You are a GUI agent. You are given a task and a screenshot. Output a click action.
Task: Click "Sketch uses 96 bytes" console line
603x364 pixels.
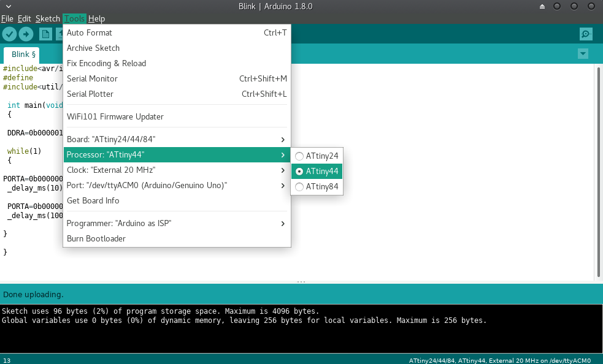tap(160, 311)
